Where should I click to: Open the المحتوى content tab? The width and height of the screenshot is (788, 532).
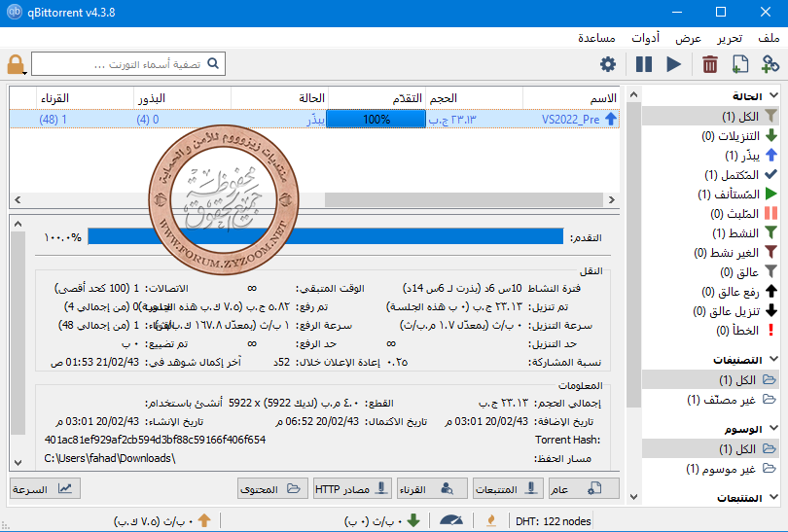pos(272,489)
